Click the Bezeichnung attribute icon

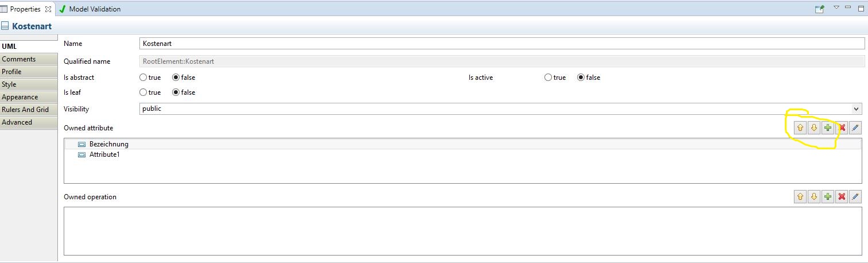point(81,144)
